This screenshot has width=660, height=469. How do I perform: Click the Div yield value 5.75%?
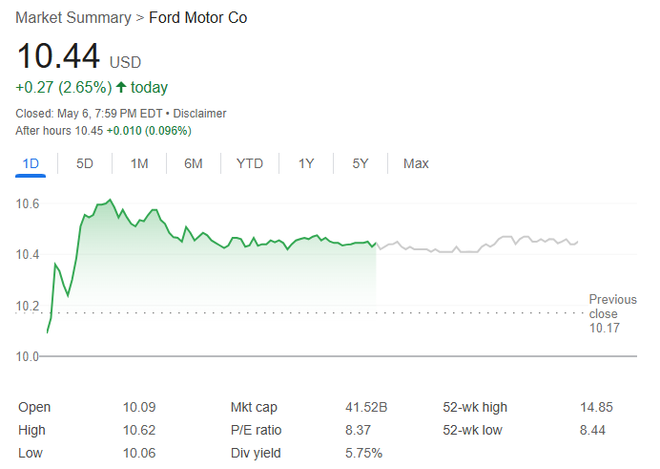coord(364,453)
